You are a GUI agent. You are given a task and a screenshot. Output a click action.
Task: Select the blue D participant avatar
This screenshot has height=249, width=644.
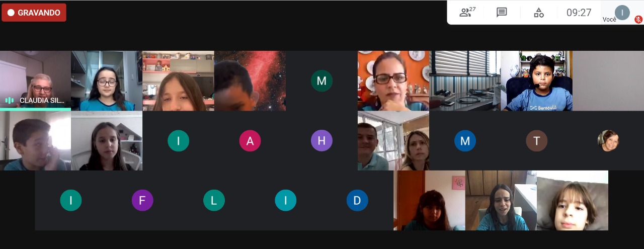tap(357, 200)
